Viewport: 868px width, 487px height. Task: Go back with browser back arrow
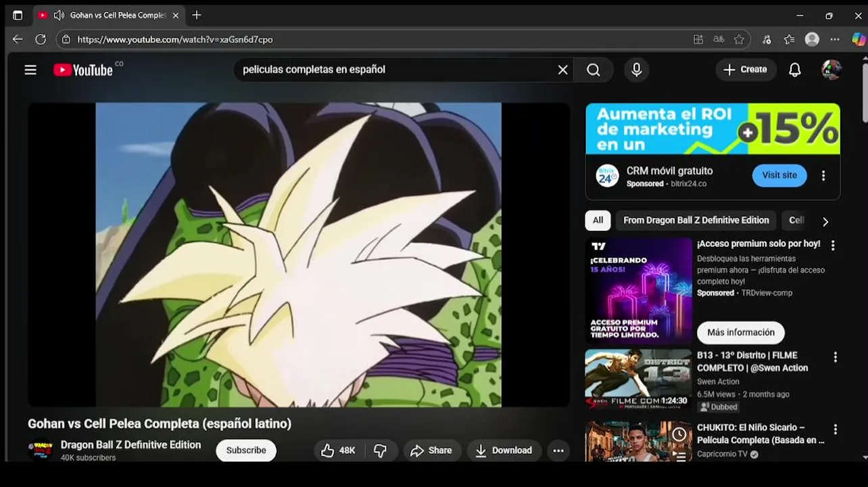(x=18, y=39)
